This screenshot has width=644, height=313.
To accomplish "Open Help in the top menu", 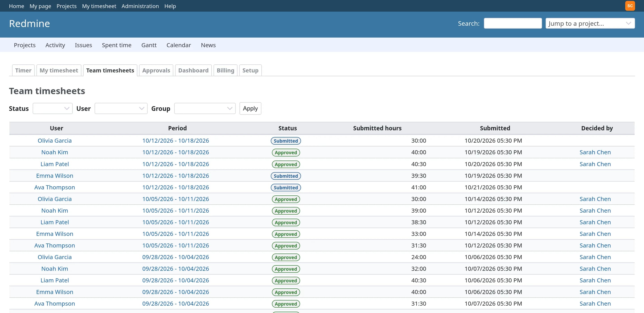I will (x=170, y=6).
